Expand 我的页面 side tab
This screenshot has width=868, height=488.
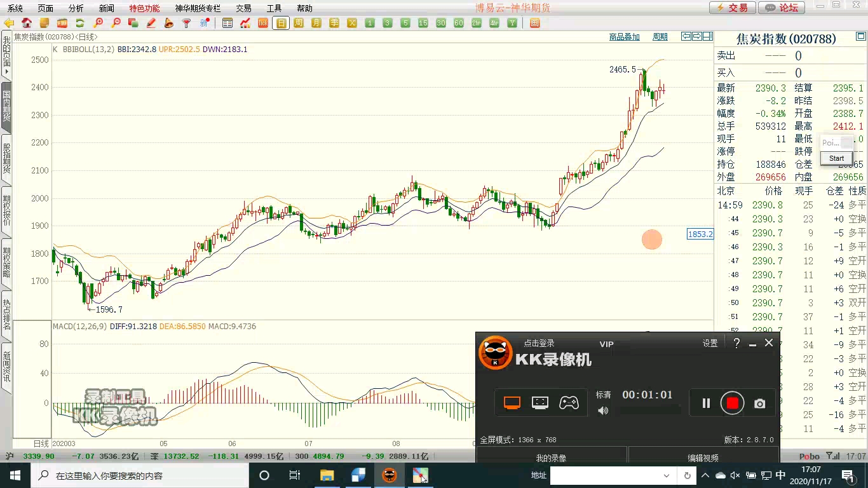point(6,56)
